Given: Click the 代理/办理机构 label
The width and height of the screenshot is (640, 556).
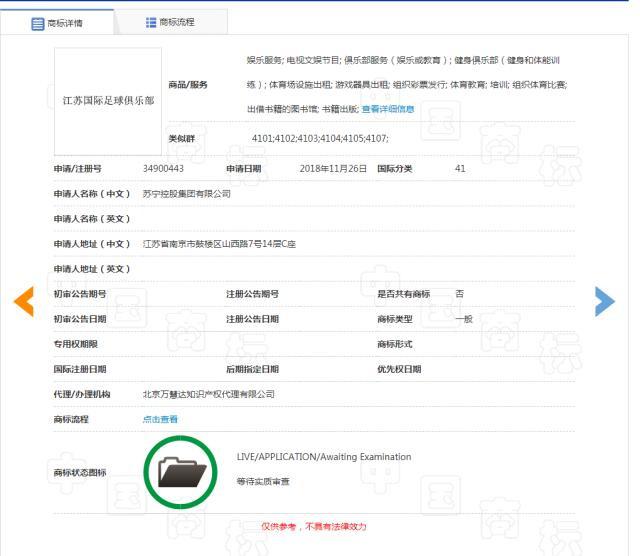Looking at the screenshot, I should coord(82,394).
